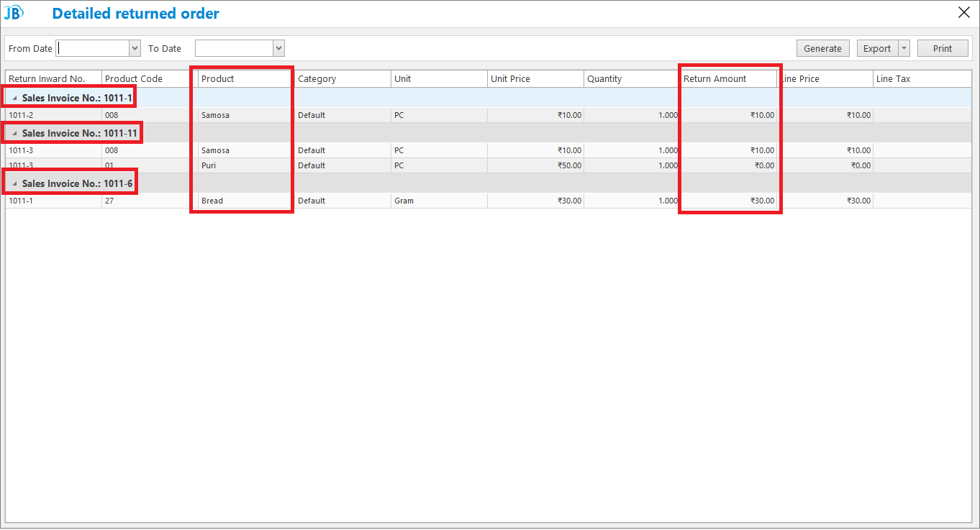Select return inward cell 1011-2

[x=54, y=115]
